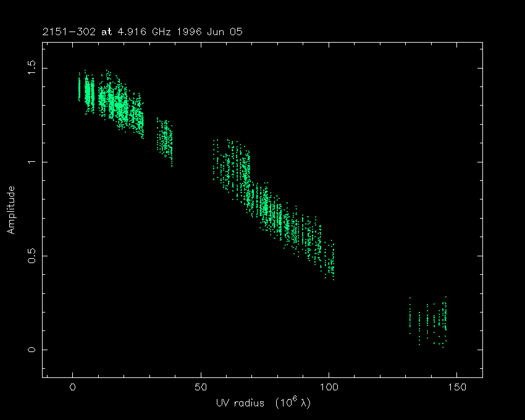525x420 pixels.
Task: Click the plot title text "2151-302 at 4.916 GHz"
Action: pyautogui.click(x=117, y=31)
